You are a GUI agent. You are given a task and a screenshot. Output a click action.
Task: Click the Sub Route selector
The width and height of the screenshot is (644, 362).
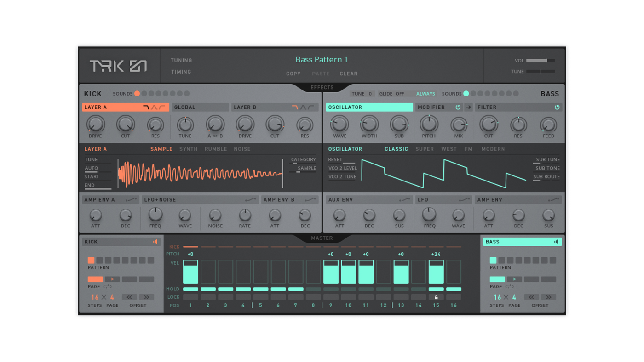click(546, 177)
